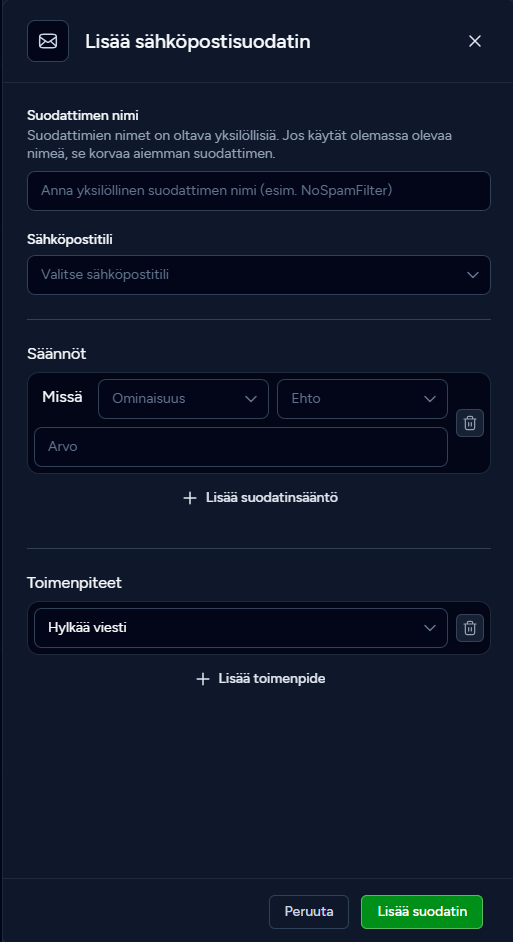513x942 pixels.
Task: Open the Ominaisuus property dropdown
Action: coord(183,399)
